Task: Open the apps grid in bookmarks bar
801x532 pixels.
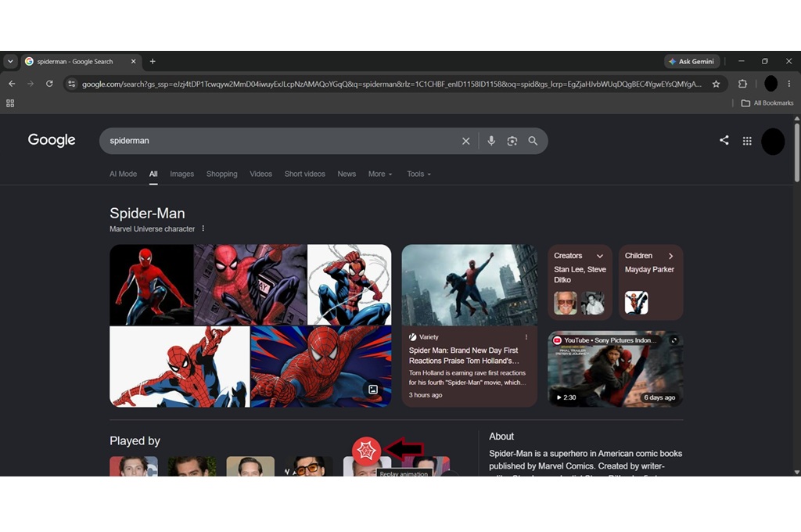Action: coord(10,103)
